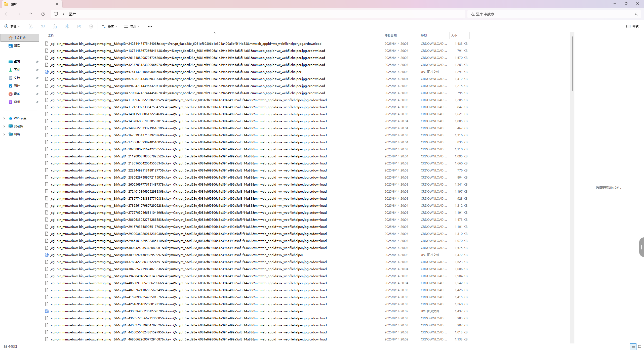
Task: Expand the WPS云盘 tree node
Action: (4, 118)
